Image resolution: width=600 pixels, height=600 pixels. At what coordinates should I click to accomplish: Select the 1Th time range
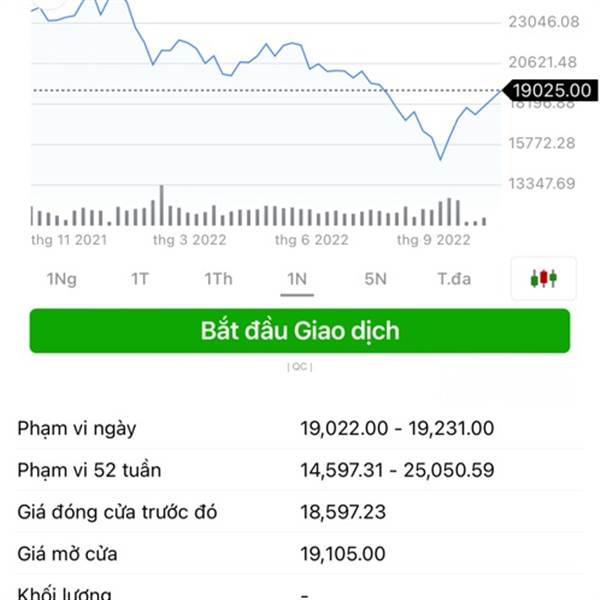(218, 279)
